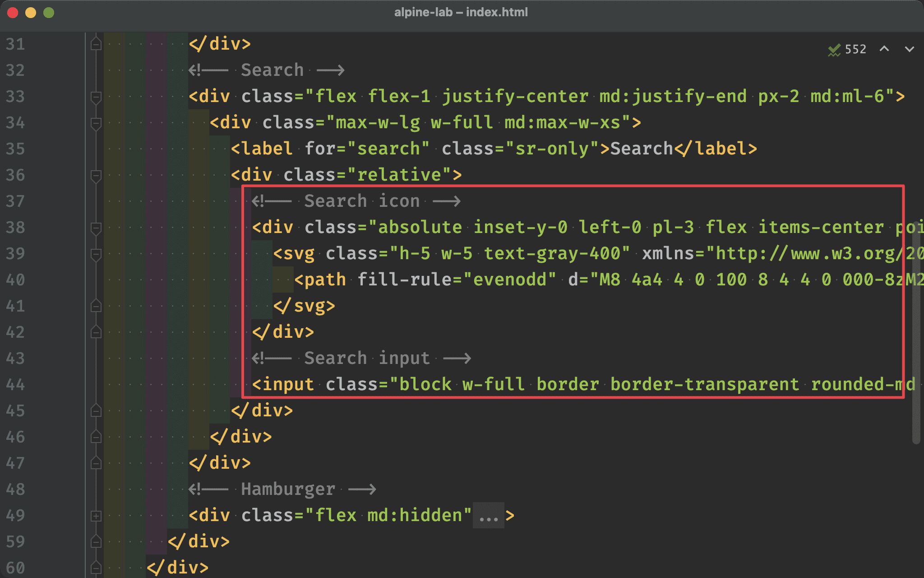Image resolution: width=924 pixels, height=578 pixels.
Task: Click "relative" class value on line 36
Action: point(399,175)
